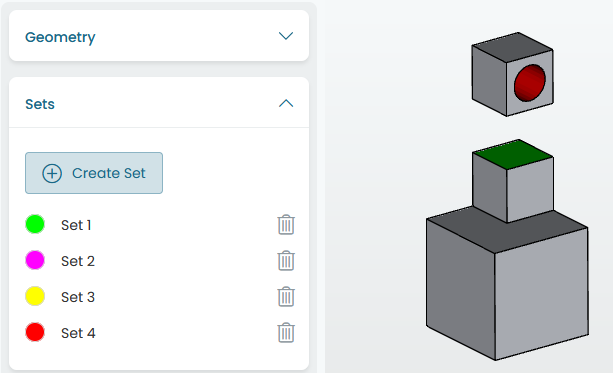Viewport: 613px width, 373px height.
Task: Choose the Set 4 label
Action: coord(78,333)
